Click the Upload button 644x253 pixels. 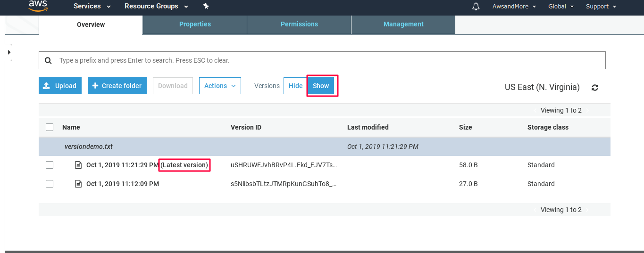click(x=60, y=86)
